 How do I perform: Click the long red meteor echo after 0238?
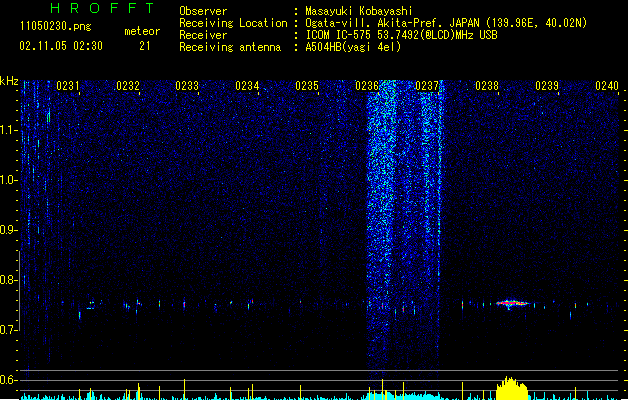512,304
